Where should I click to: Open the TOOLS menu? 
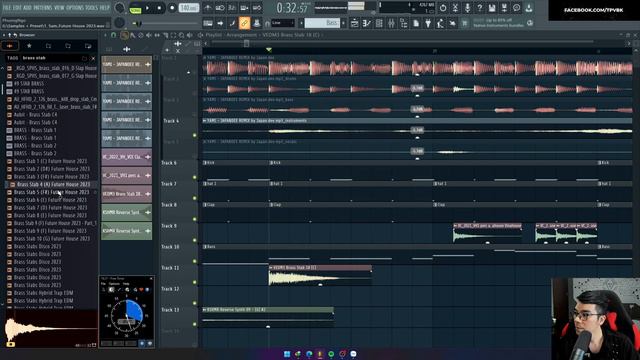pyautogui.click(x=92, y=7)
